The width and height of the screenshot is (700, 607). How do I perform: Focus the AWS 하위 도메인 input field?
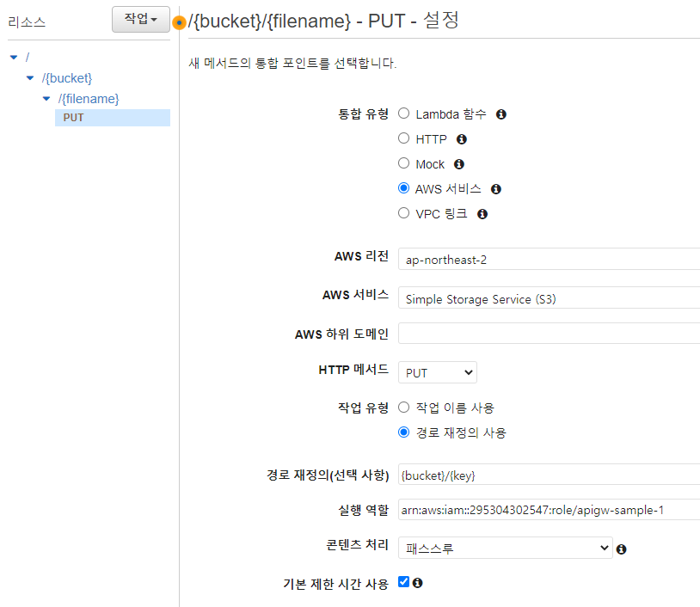coord(550,334)
